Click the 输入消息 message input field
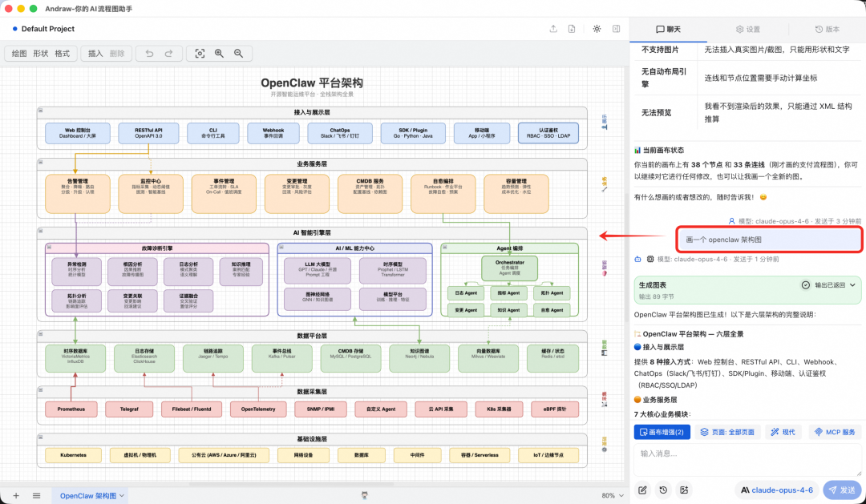Viewport: 866px width, 504px height. (x=748, y=461)
